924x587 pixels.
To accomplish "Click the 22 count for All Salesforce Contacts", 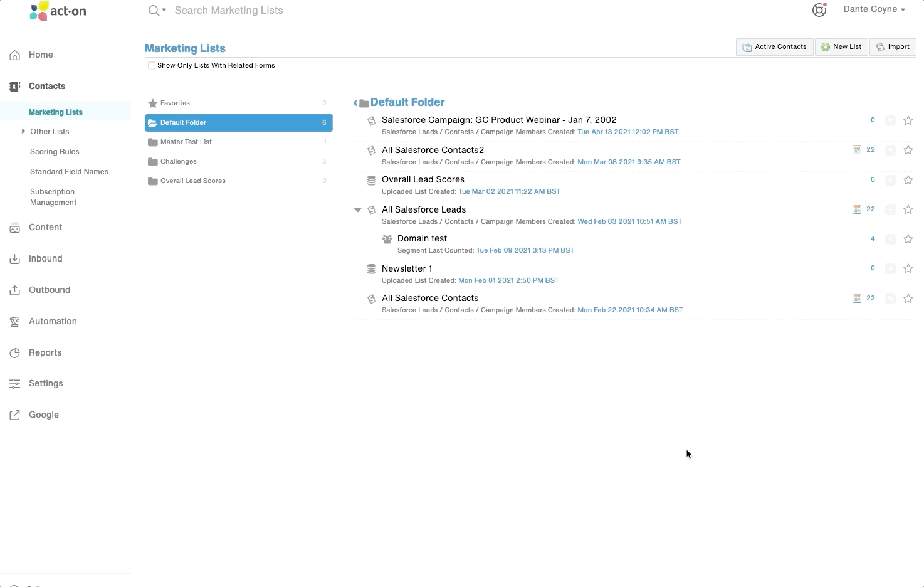I will 870,299.
